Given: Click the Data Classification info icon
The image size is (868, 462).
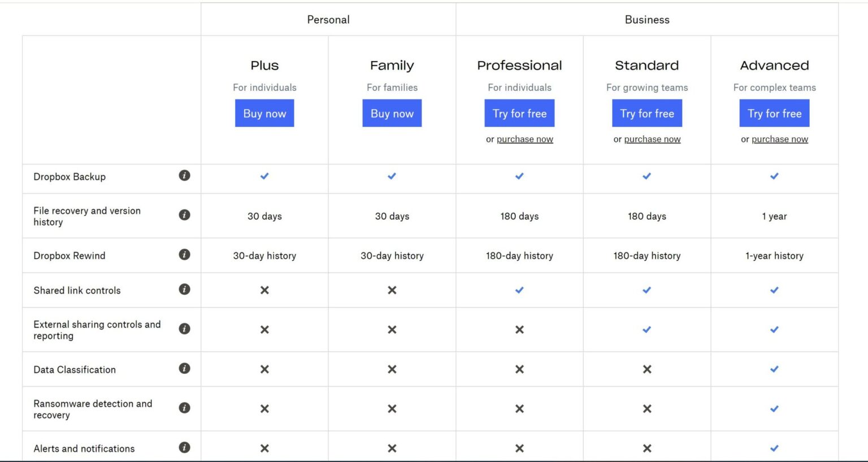Looking at the screenshot, I should point(184,368).
